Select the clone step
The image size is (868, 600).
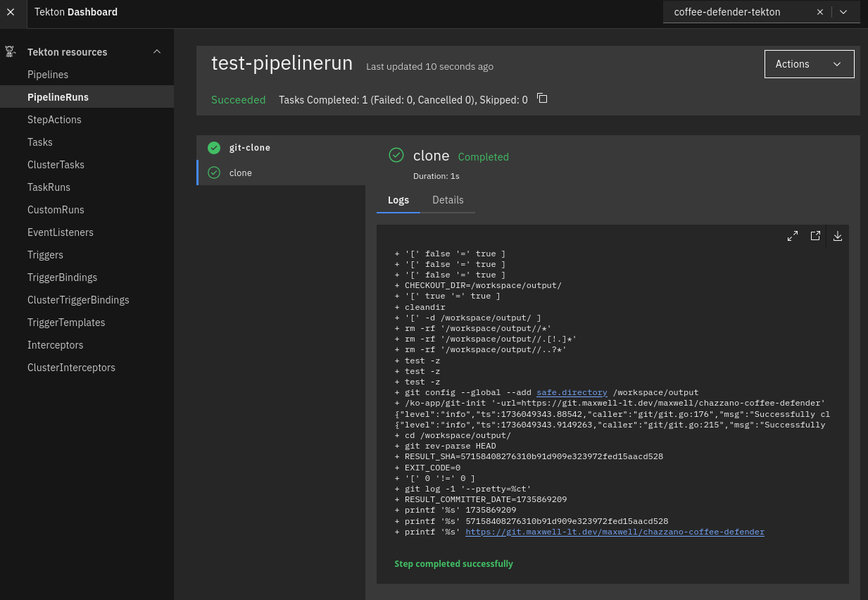pos(281,173)
